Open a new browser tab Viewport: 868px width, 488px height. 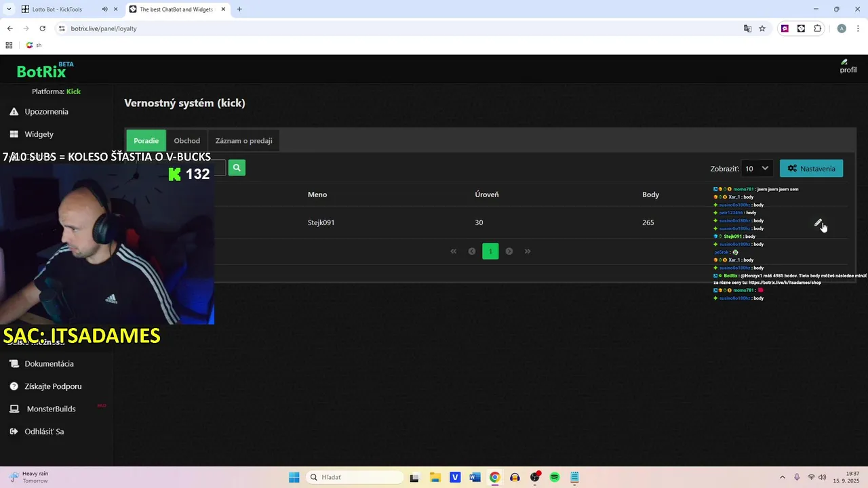[x=239, y=9]
